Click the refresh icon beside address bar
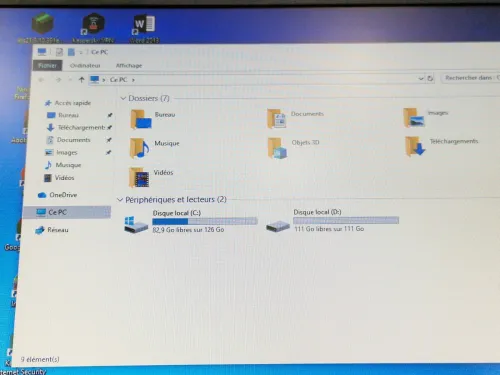The height and width of the screenshot is (375, 500). 430,78
